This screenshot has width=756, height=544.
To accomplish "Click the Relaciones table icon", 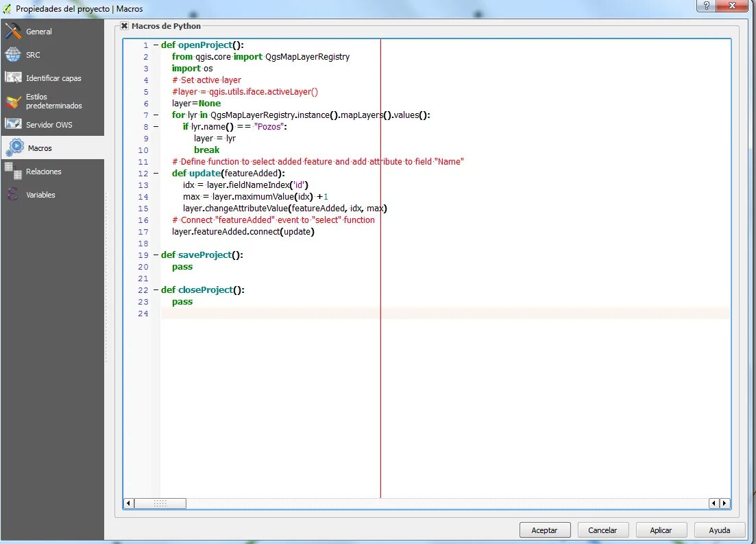I will [x=13, y=172].
